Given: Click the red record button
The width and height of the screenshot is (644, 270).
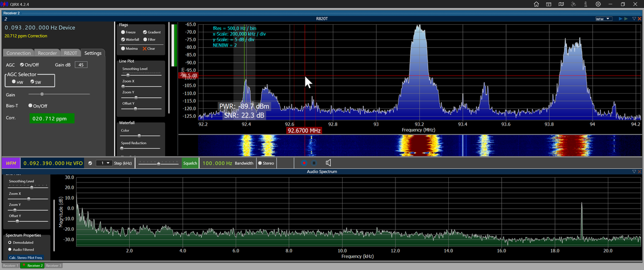Looking at the screenshot, I should pyautogui.click(x=304, y=163).
